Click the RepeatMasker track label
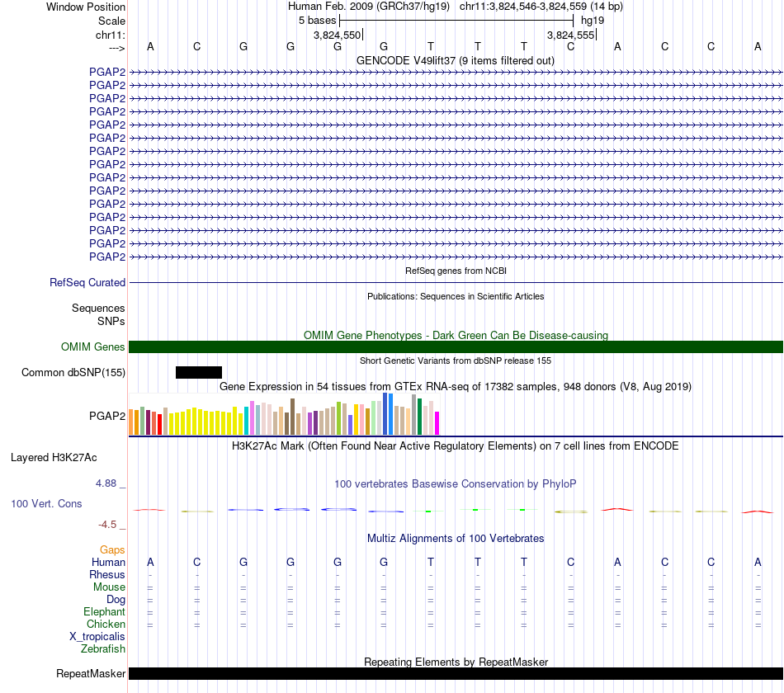The height and width of the screenshot is (693, 784). tap(91, 673)
